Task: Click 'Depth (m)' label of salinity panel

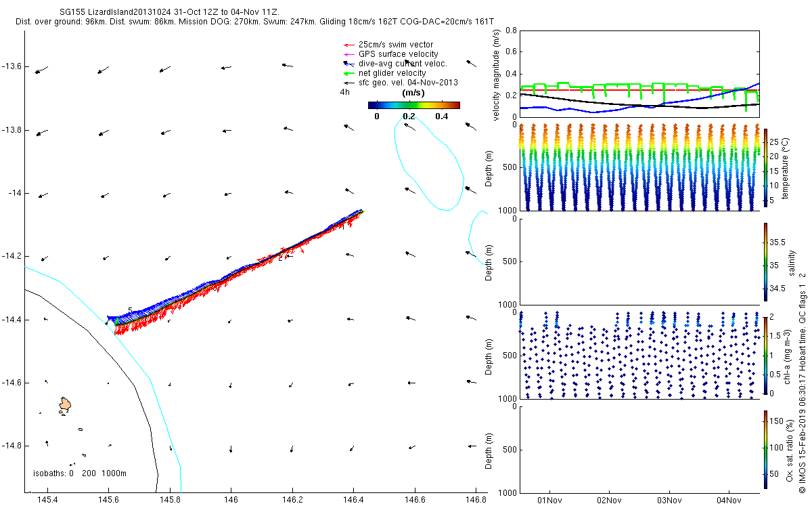Action: coord(488,261)
